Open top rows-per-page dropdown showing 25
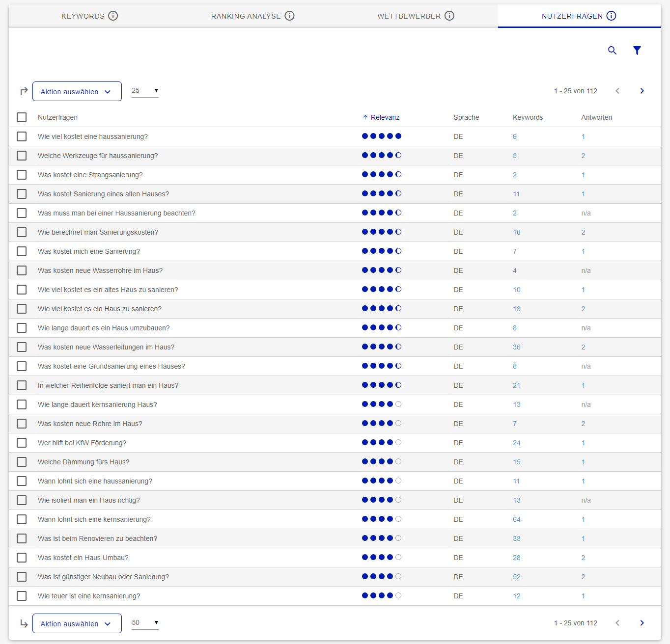The width and height of the screenshot is (670, 644). click(145, 91)
